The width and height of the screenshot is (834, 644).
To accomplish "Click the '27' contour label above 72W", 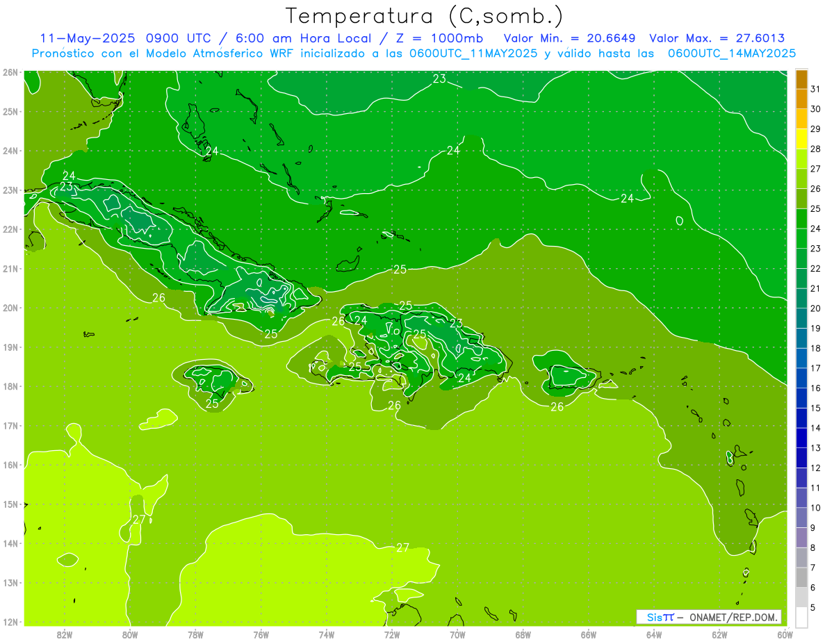I will (402, 547).
